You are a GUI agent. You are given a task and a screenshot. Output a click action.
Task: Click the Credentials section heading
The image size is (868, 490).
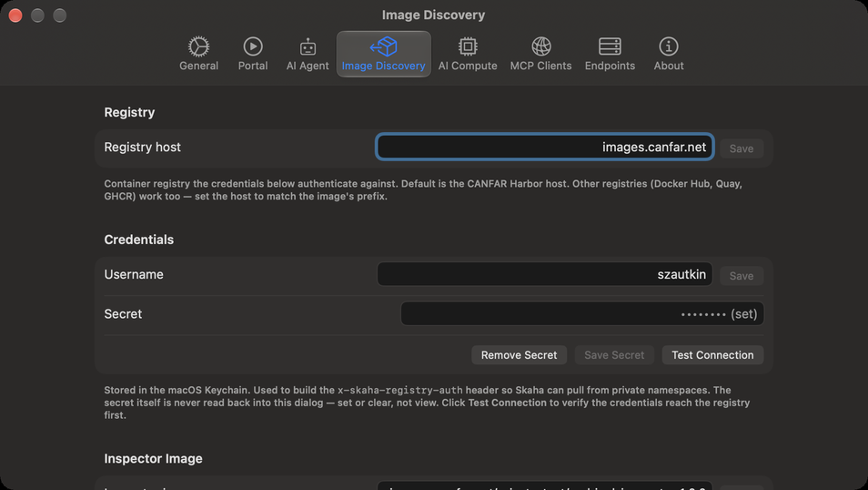[139, 240]
